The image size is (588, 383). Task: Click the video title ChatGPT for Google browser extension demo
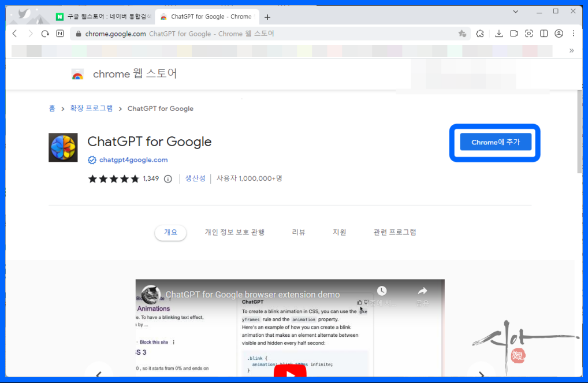[253, 295]
